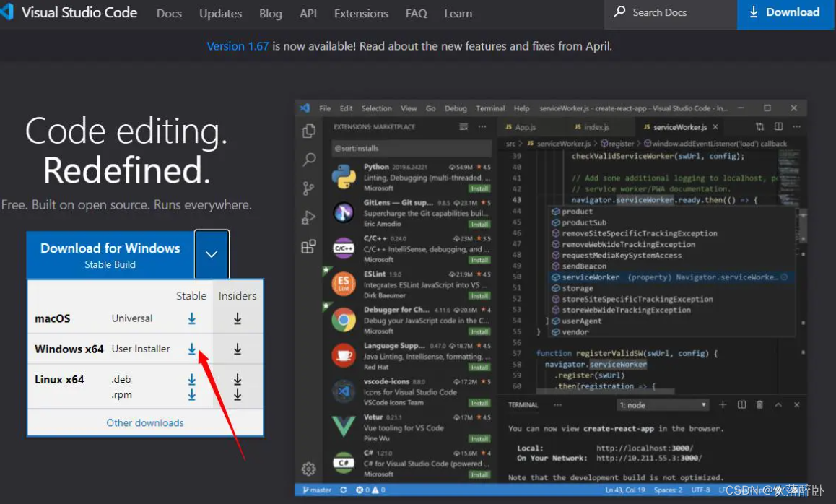
Task: Install the ESLint extension
Action: coord(479,296)
